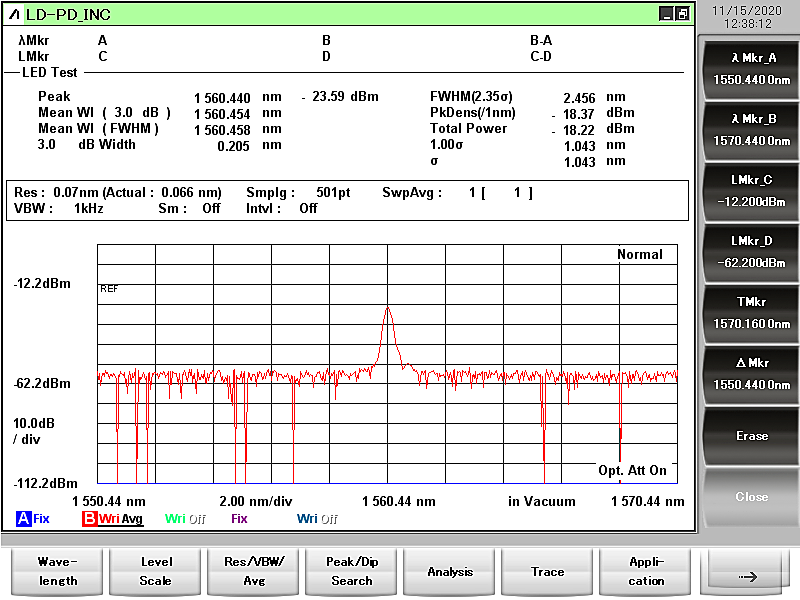
Task: Select the purple Fix trace indicator
Action: 239,519
